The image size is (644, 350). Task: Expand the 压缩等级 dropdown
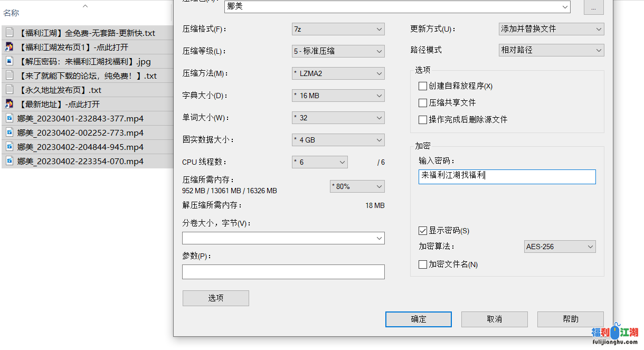(x=338, y=51)
